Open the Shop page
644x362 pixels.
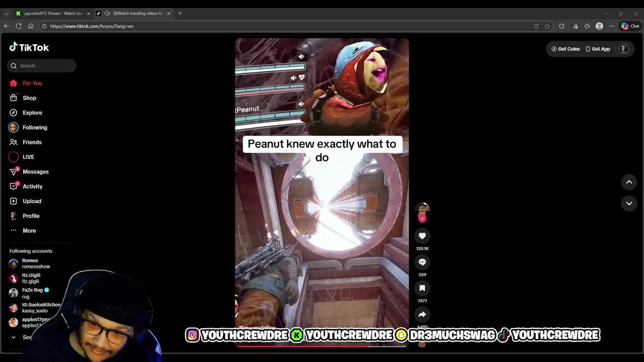tap(23, 98)
